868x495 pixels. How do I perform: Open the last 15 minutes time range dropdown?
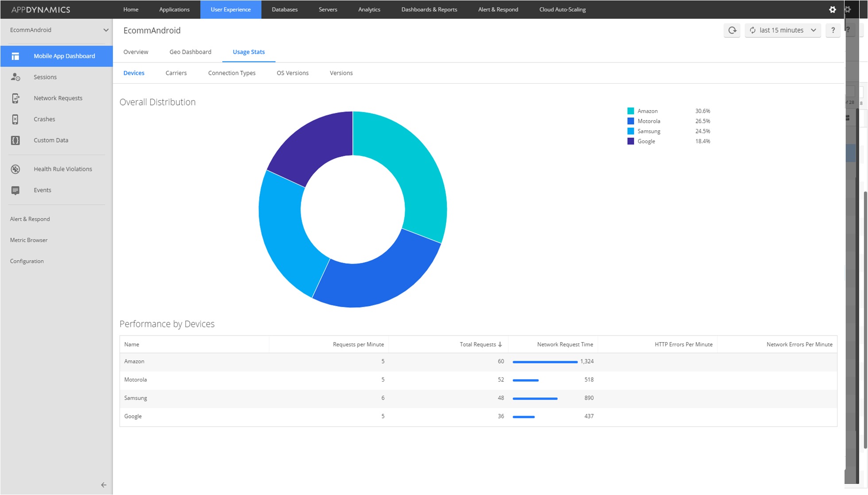click(783, 30)
